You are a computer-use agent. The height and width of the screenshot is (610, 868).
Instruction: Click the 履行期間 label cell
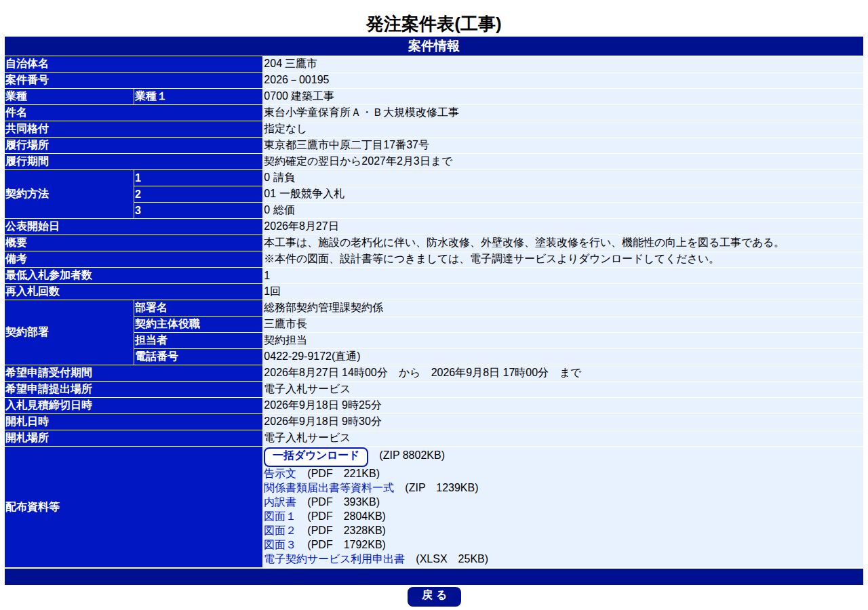click(134, 161)
